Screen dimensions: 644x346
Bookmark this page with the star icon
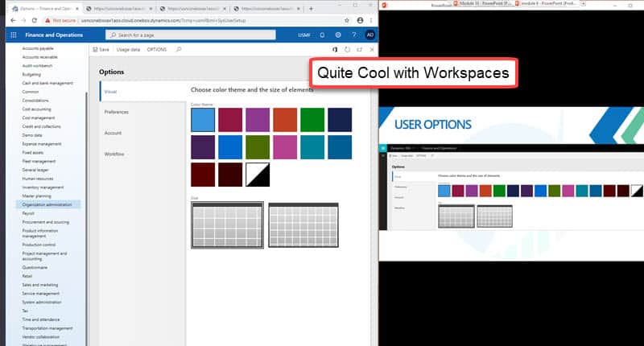coord(347,20)
